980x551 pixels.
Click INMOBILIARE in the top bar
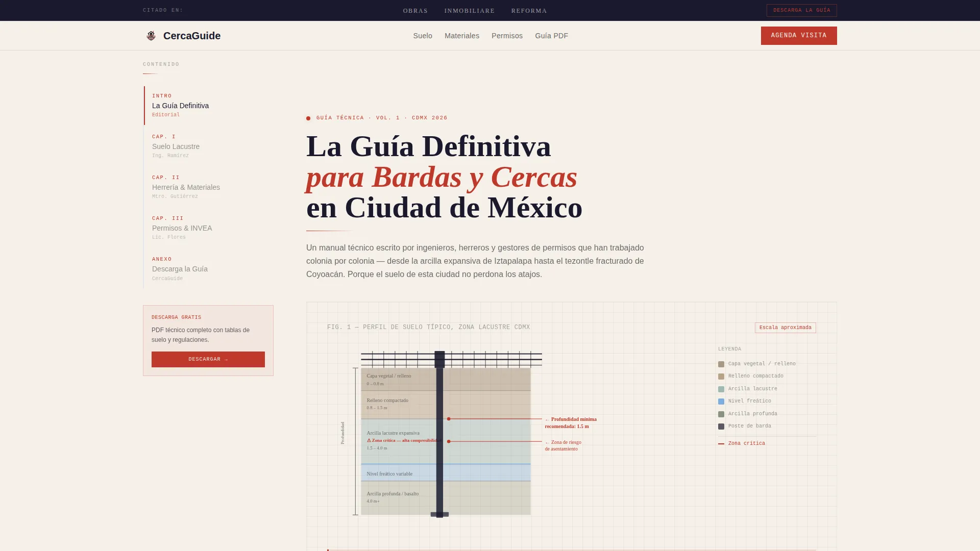point(470,11)
